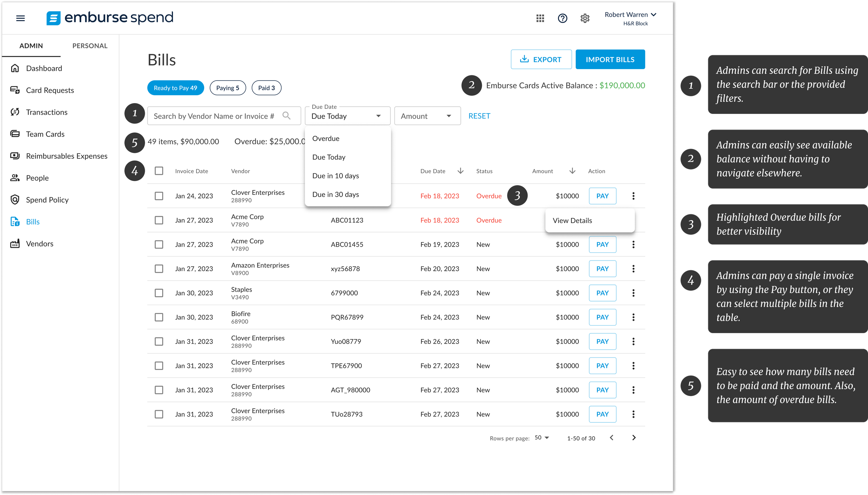Open the help question mark icon
Image resolution: width=868 pixels, height=495 pixels.
tap(562, 18)
